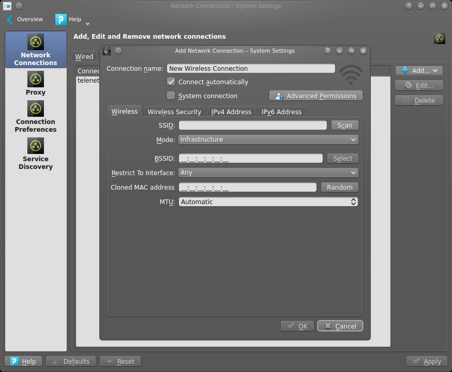452x372 pixels.
Task: Confirm with the OK button
Action: click(297, 326)
